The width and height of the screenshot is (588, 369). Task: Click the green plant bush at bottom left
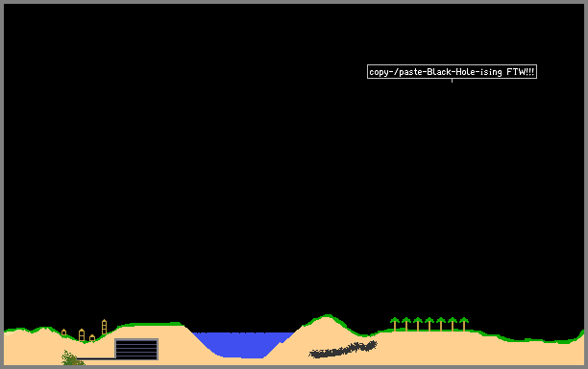(71, 358)
